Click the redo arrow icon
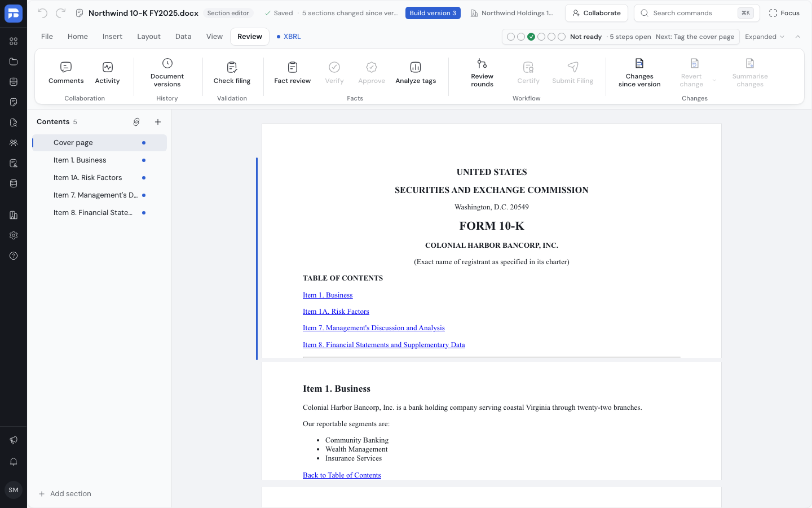Image resolution: width=812 pixels, height=508 pixels. [x=60, y=13]
